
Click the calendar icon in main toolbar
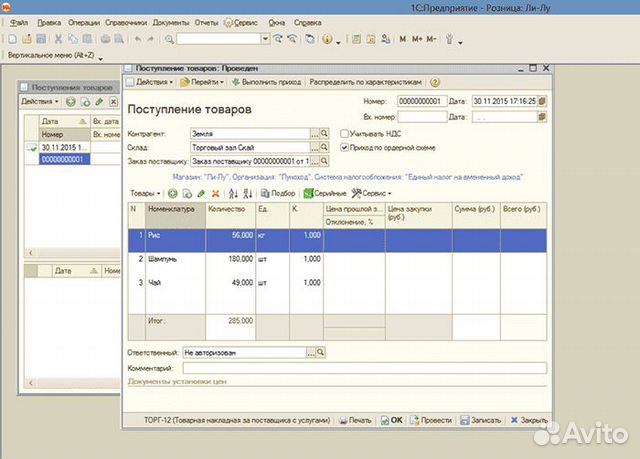[x=371, y=39]
